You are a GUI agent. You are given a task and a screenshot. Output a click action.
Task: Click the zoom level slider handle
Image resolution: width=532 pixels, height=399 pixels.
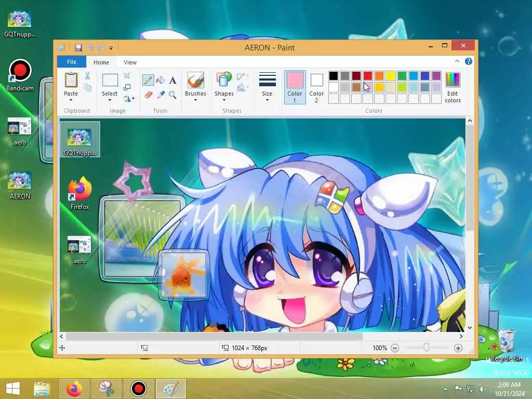click(x=427, y=348)
